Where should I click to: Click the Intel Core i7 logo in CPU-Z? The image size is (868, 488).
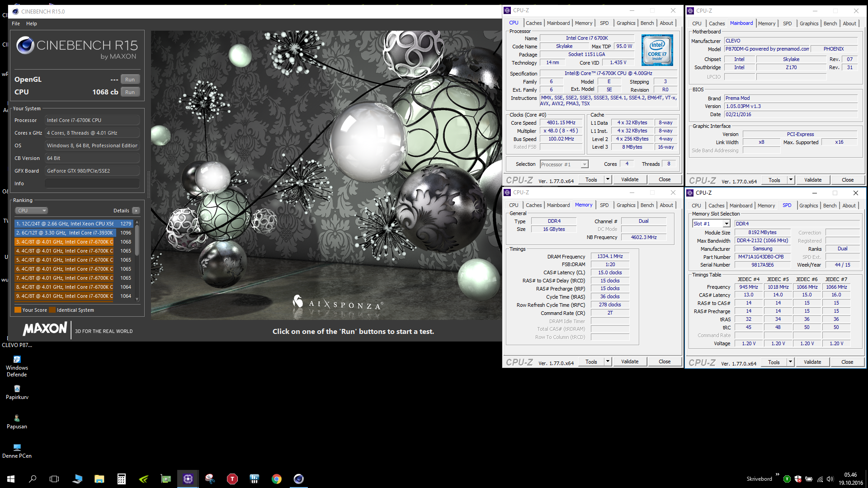pos(657,50)
